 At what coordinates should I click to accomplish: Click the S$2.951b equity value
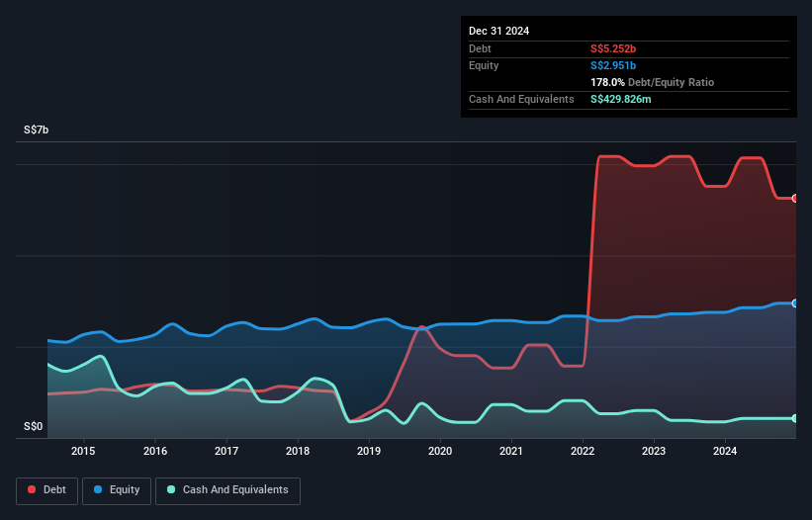click(613, 65)
